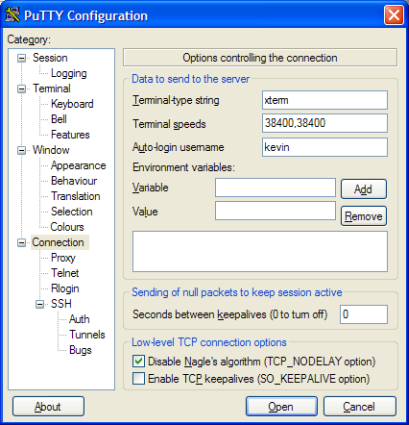Select the Session category

click(50, 58)
